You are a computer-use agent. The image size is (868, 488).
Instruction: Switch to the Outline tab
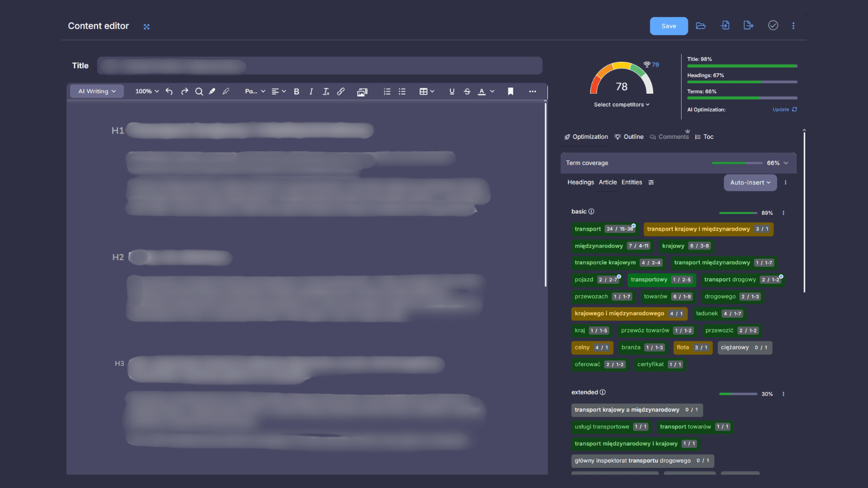629,137
